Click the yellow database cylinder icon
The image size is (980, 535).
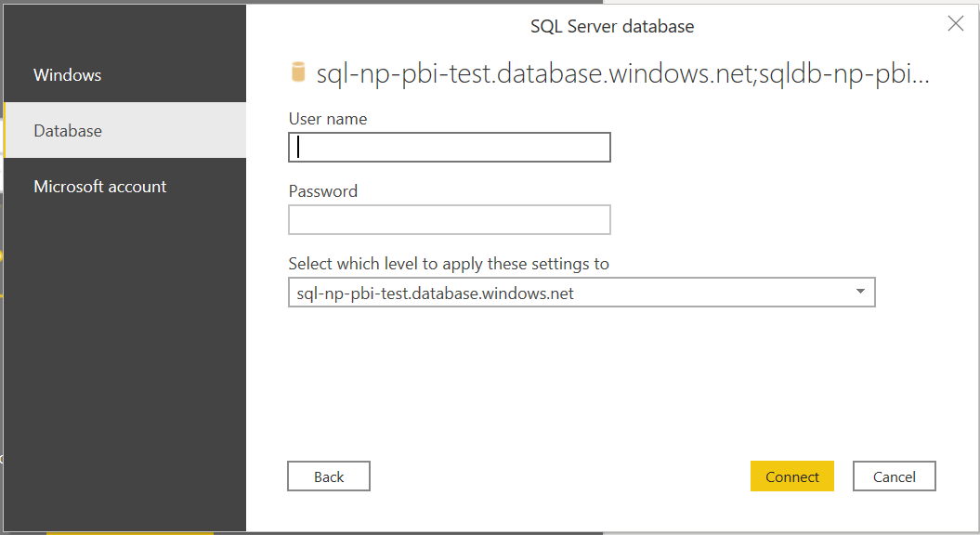pos(298,72)
